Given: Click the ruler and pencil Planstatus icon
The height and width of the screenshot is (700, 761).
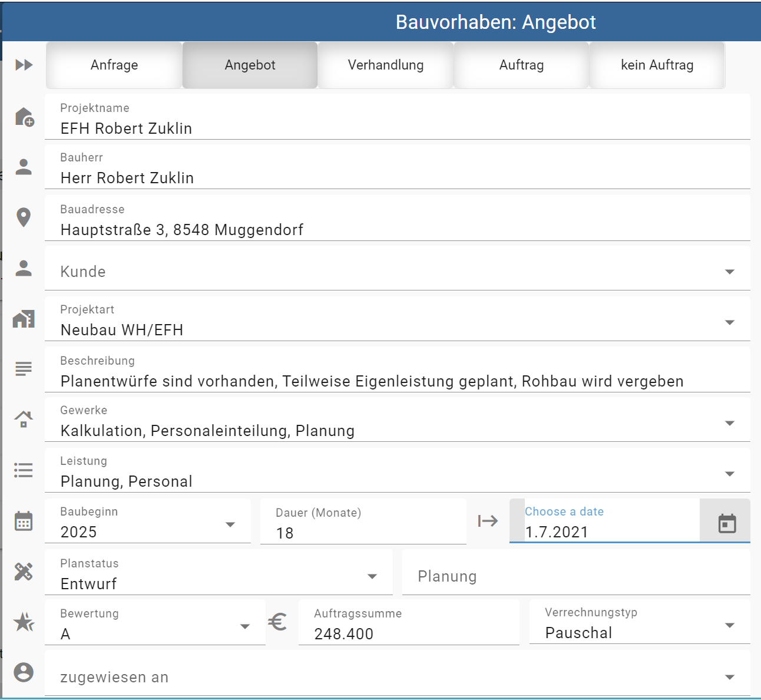Looking at the screenshot, I should [24, 571].
